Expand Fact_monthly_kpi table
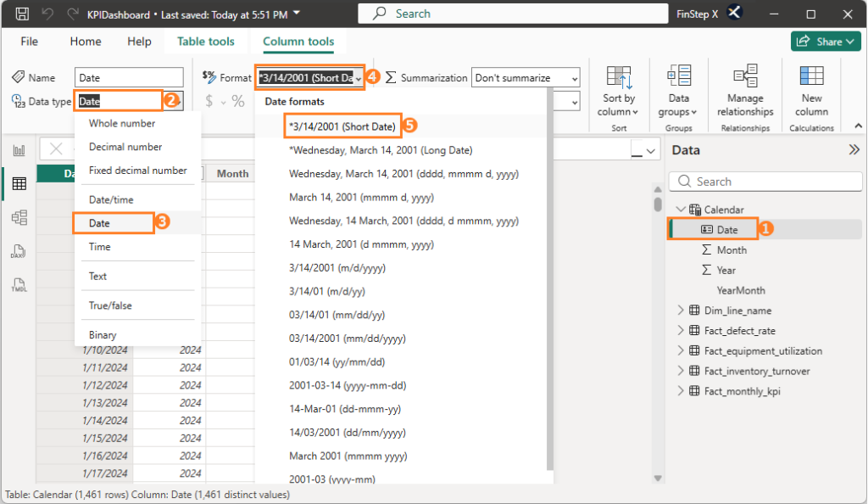Image resolution: width=868 pixels, height=504 pixels. (681, 391)
